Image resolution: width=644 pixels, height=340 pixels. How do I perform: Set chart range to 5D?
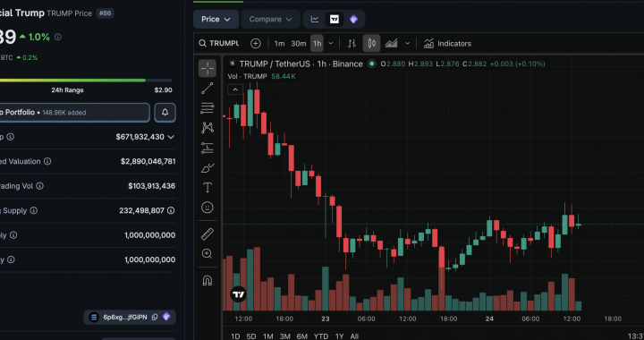point(251,336)
